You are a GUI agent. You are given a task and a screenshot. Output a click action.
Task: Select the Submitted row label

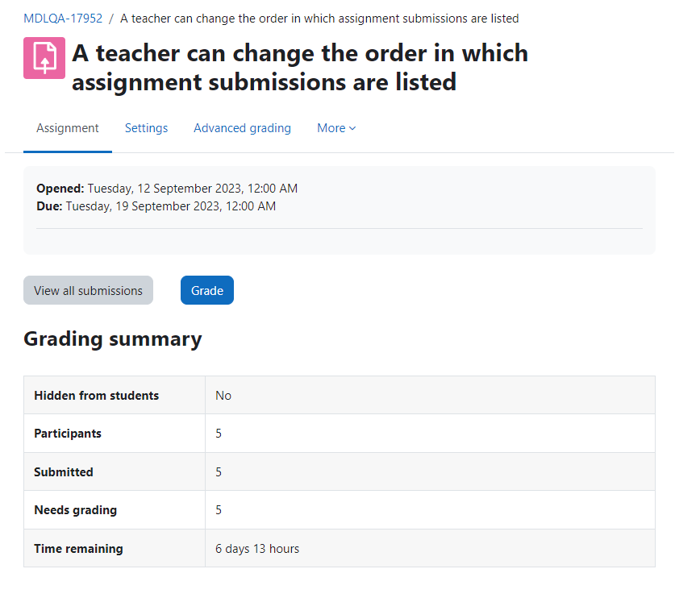click(64, 471)
